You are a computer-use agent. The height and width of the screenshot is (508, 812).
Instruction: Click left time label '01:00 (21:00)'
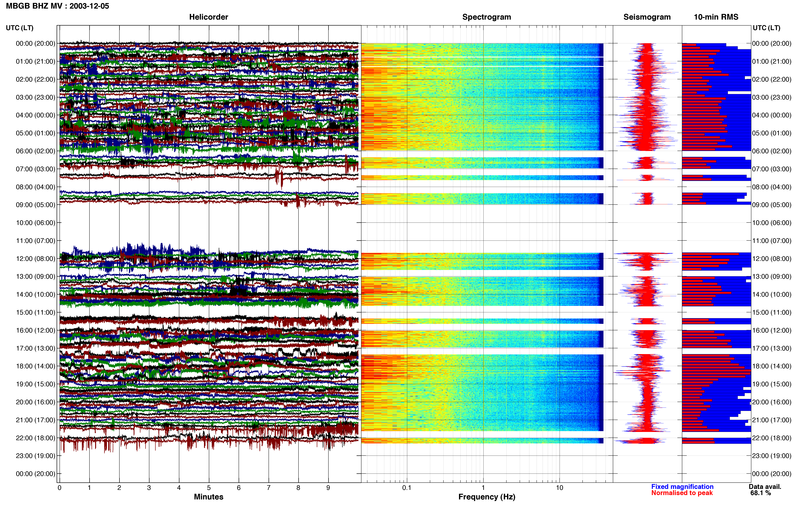pos(35,61)
